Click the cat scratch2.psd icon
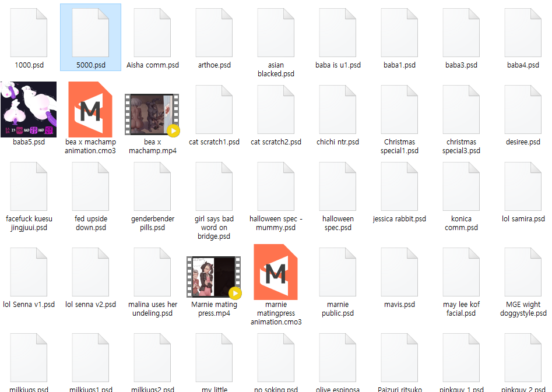The height and width of the screenshot is (392, 552). (276, 110)
